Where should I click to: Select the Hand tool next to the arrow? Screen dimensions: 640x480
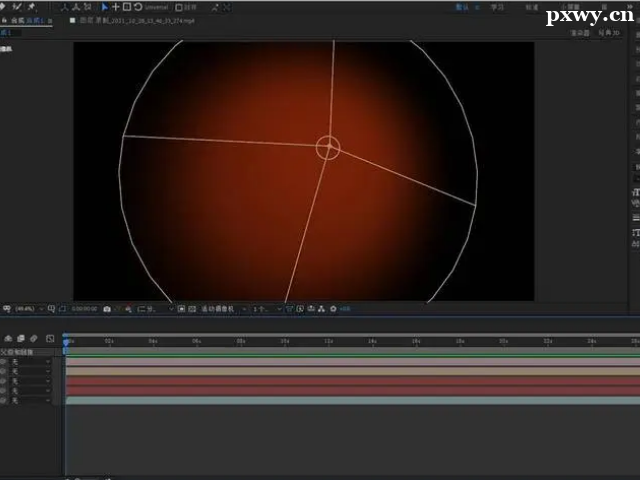pos(116,7)
